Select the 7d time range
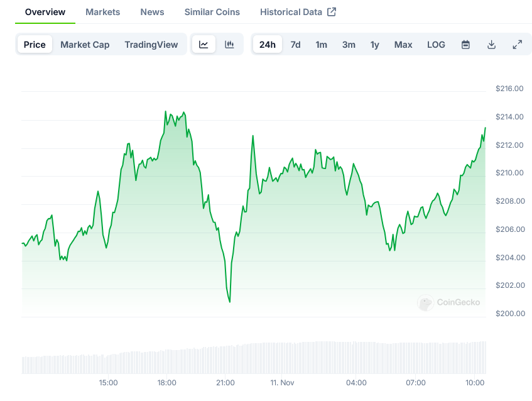Image resolution: width=532 pixels, height=401 pixels. (x=295, y=45)
